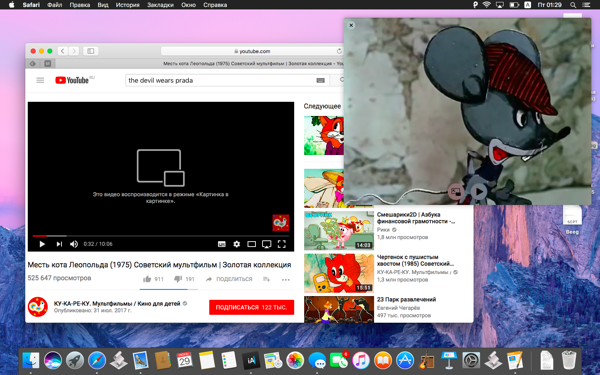
Task: Toggle subtitles in the YouTube player
Action: [222, 244]
